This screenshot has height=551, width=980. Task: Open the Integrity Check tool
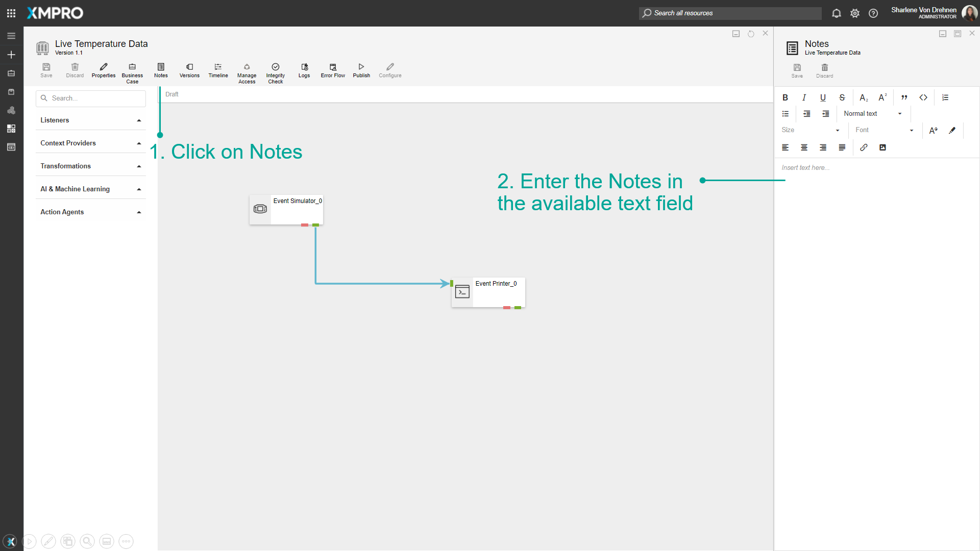click(x=275, y=71)
